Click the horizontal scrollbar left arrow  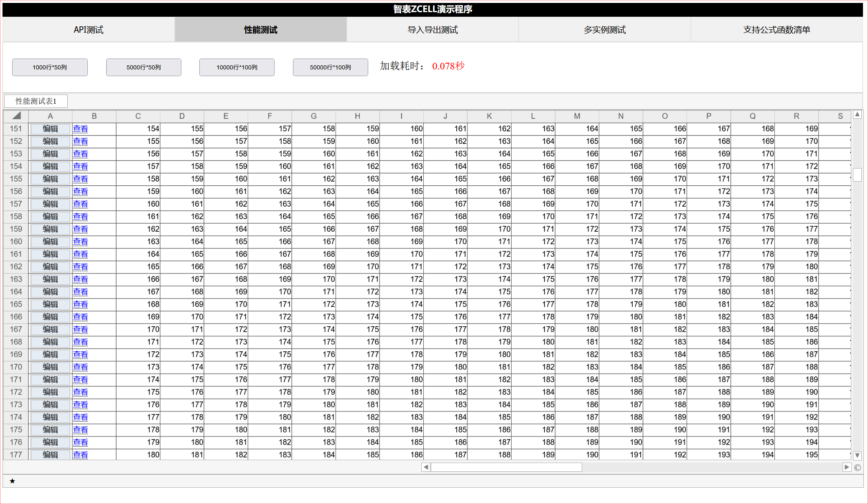pyautogui.click(x=426, y=467)
